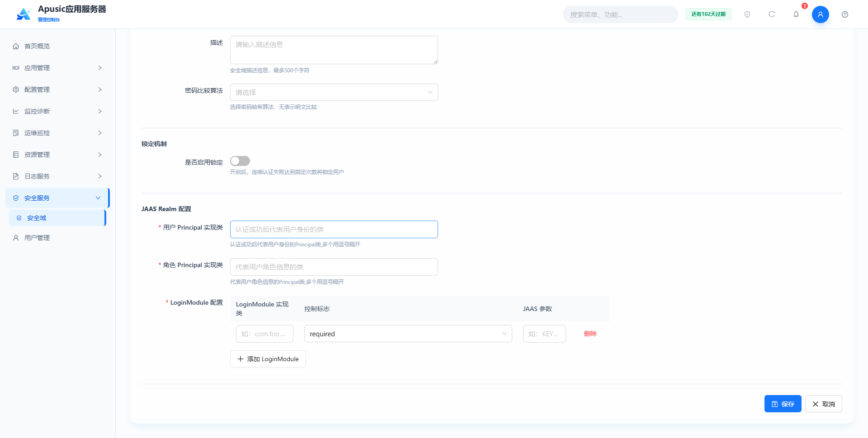Expand 运维巡检 chevron
This screenshot has height=438, width=868.
(x=100, y=133)
